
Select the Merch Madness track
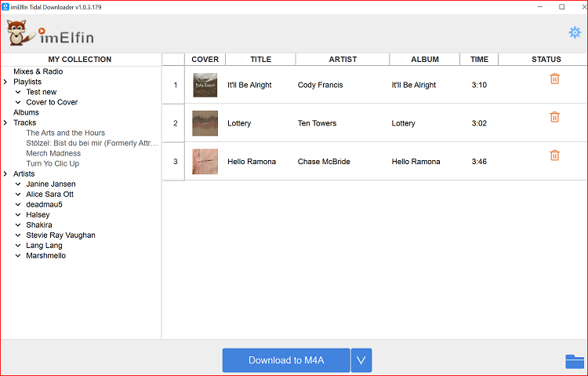(53, 153)
